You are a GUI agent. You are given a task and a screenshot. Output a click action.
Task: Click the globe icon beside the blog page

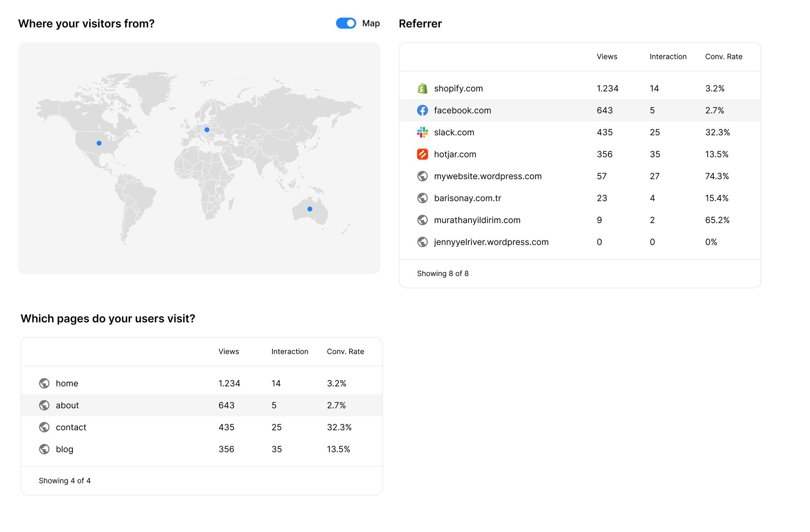click(44, 449)
